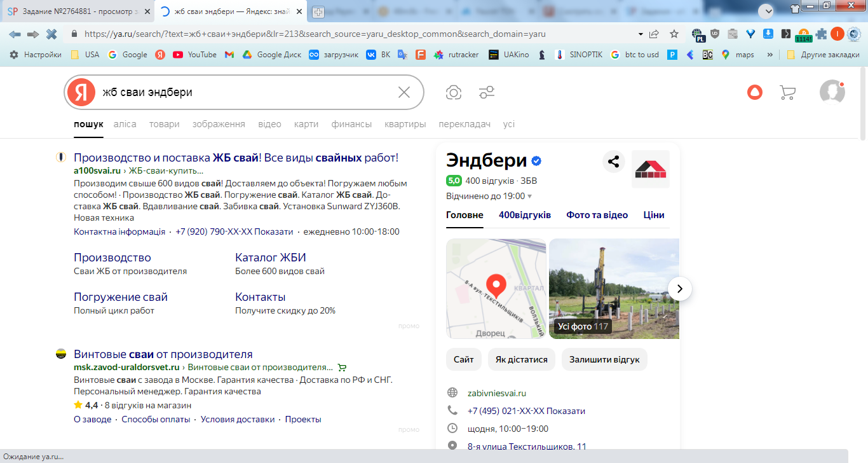The height and width of the screenshot is (463, 868).
Task: Select the 'перекладач' search tab
Action: click(465, 124)
